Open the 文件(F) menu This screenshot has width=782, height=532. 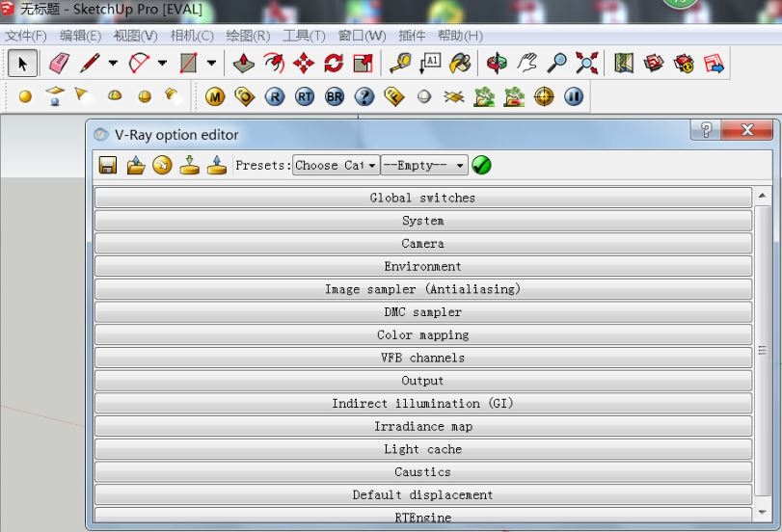(x=25, y=36)
